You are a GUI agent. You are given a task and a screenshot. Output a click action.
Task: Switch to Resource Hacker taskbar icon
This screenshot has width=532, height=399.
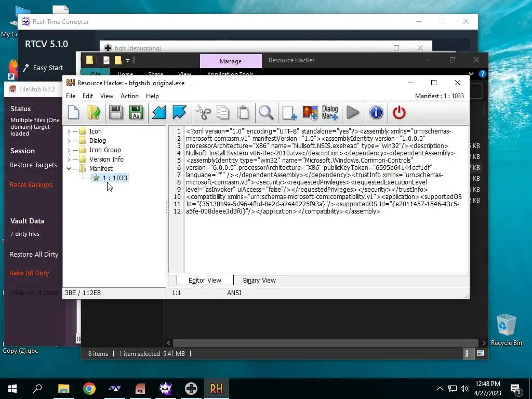point(217,389)
